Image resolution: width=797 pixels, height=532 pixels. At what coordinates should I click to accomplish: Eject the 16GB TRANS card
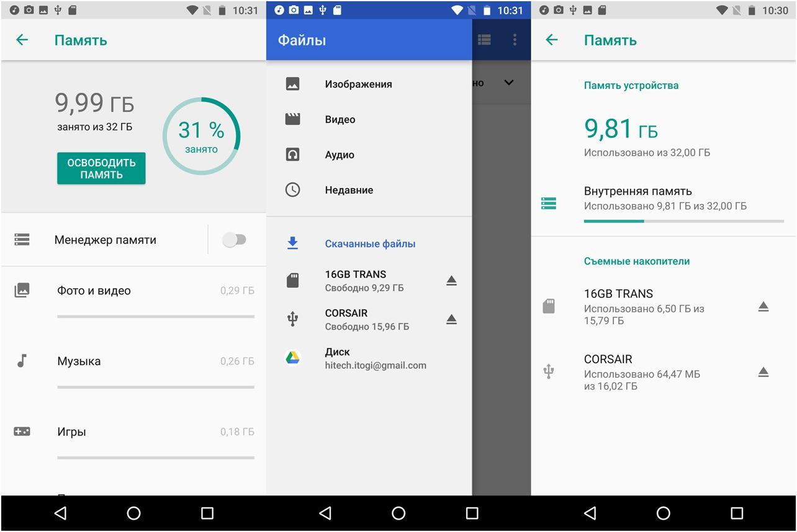pyautogui.click(x=452, y=280)
